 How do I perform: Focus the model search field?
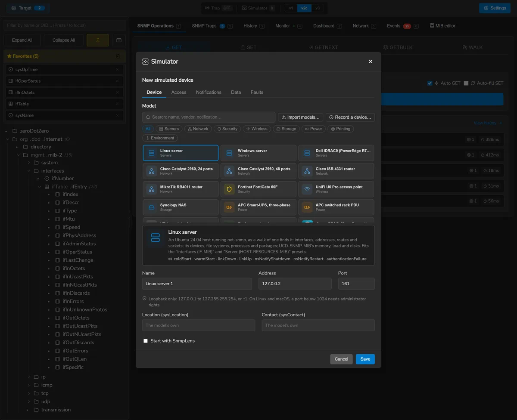tap(209, 117)
